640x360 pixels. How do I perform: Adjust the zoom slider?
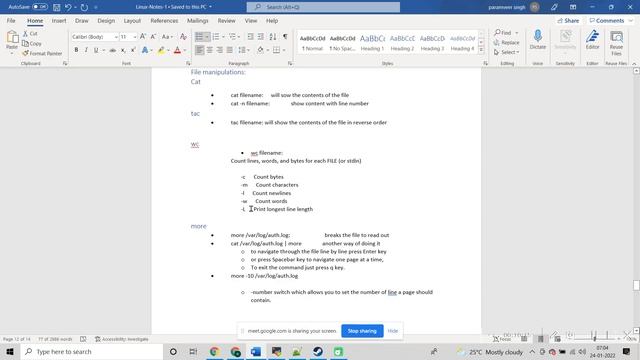tap(594, 338)
